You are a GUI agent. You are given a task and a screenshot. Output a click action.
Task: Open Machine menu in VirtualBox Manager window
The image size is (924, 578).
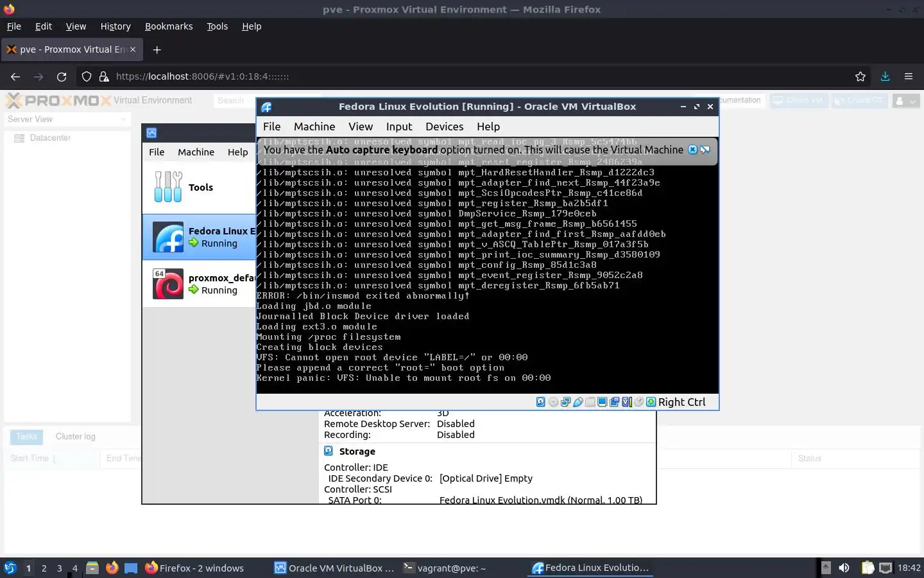click(196, 152)
